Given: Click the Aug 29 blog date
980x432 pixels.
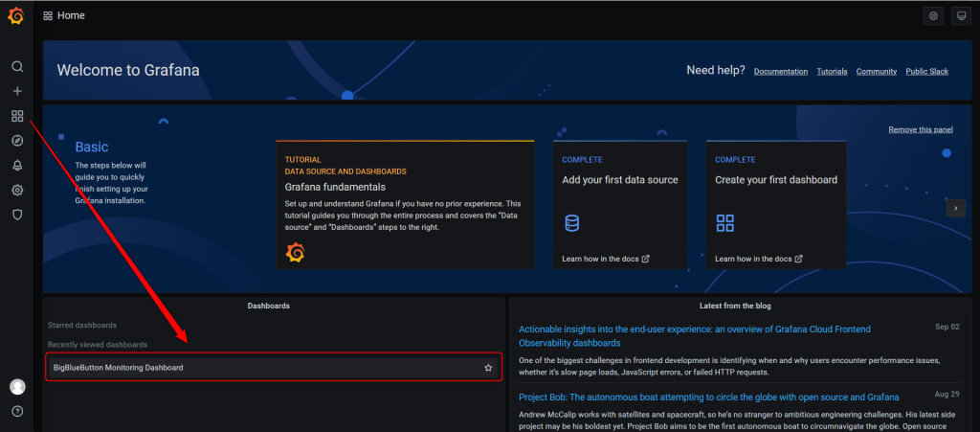Looking at the screenshot, I should pos(947,395).
